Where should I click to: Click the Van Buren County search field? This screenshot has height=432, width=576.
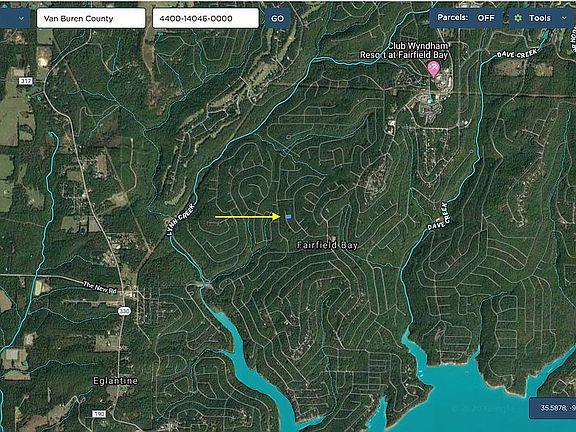point(91,18)
